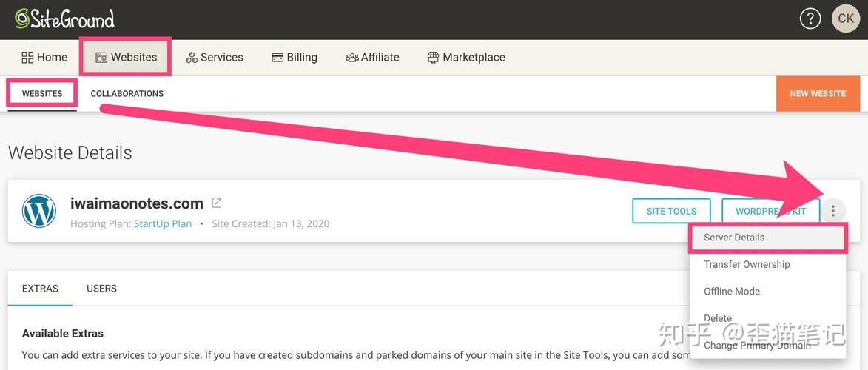The width and height of the screenshot is (868, 370).
Task: Switch to the Collaborations sub-tab
Action: point(127,94)
